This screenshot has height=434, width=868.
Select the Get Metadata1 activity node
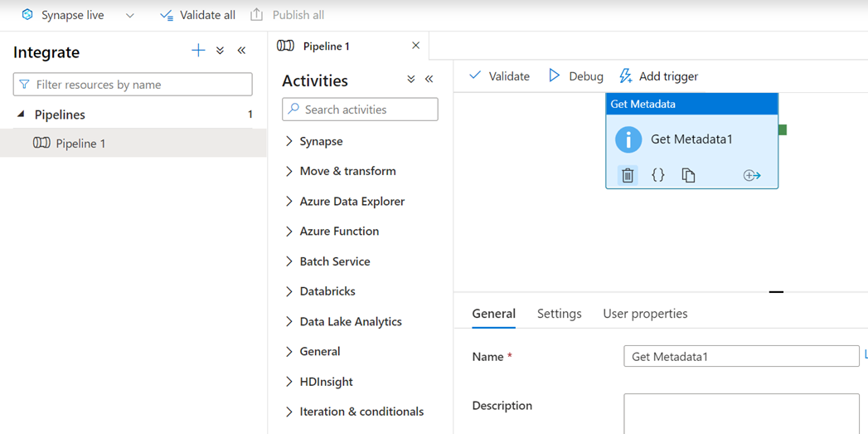(692, 141)
